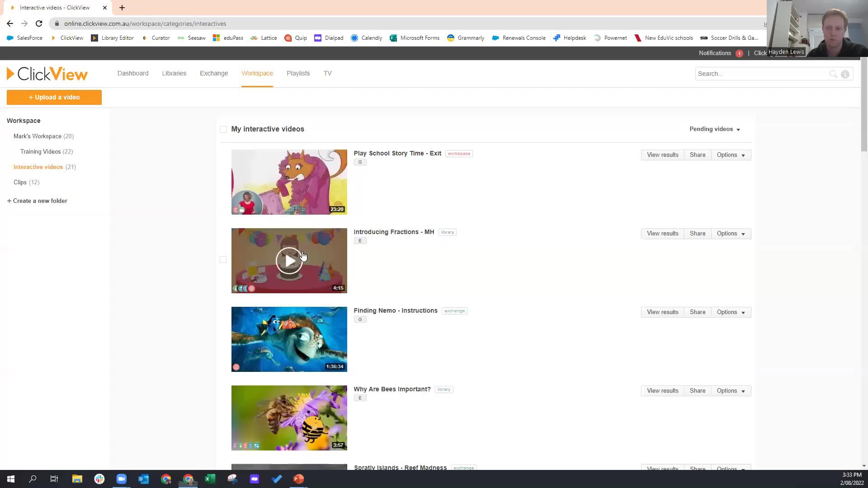Open Options dropdown for Finding Nemo
The image size is (868, 488).
point(731,312)
